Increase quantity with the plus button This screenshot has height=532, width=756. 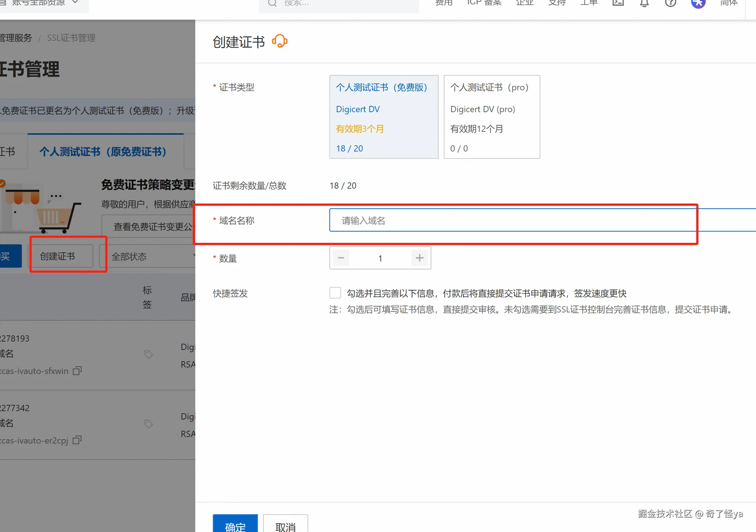[x=420, y=258]
